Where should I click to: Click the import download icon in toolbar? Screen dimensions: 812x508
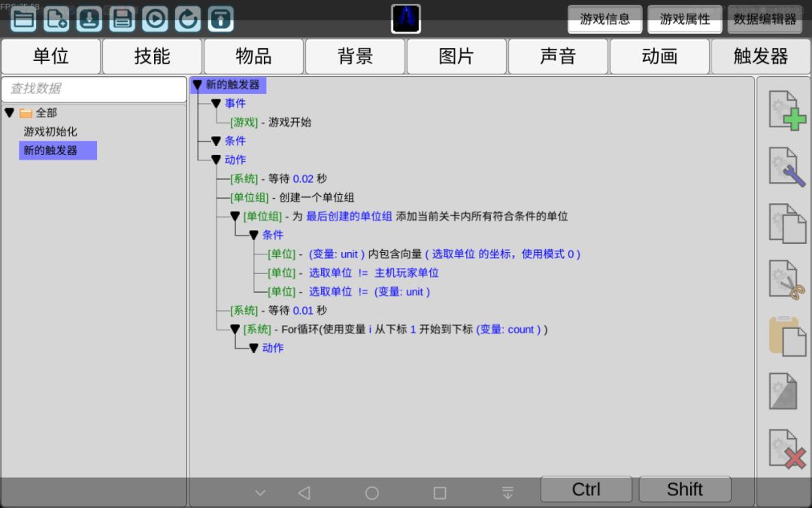[89, 19]
